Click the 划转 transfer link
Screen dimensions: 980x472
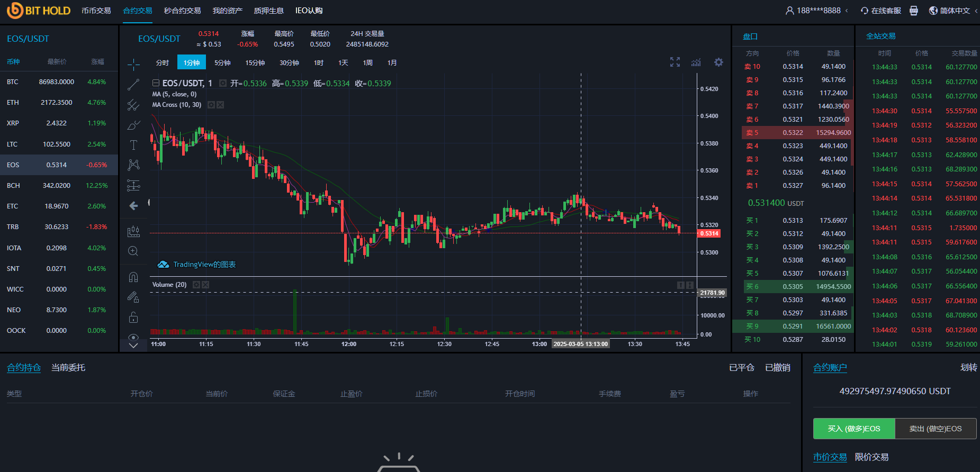tap(968, 368)
